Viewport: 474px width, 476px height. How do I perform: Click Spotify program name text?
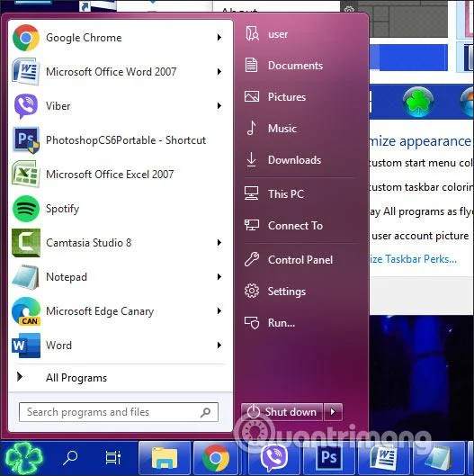pyautogui.click(x=63, y=209)
